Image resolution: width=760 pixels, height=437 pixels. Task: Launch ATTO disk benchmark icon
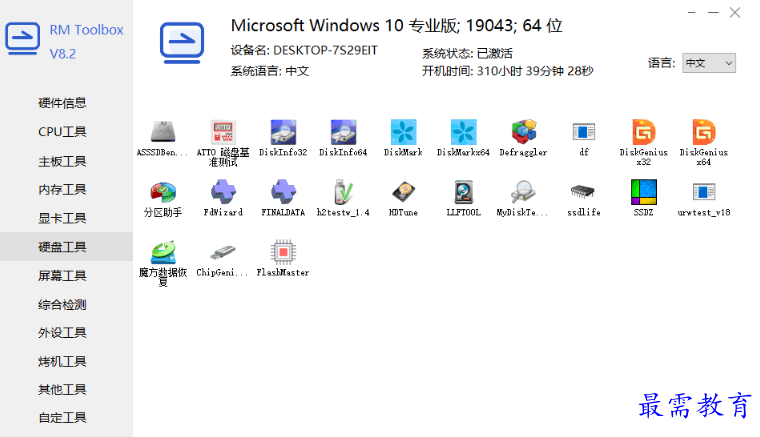pyautogui.click(x=223, y=132)
